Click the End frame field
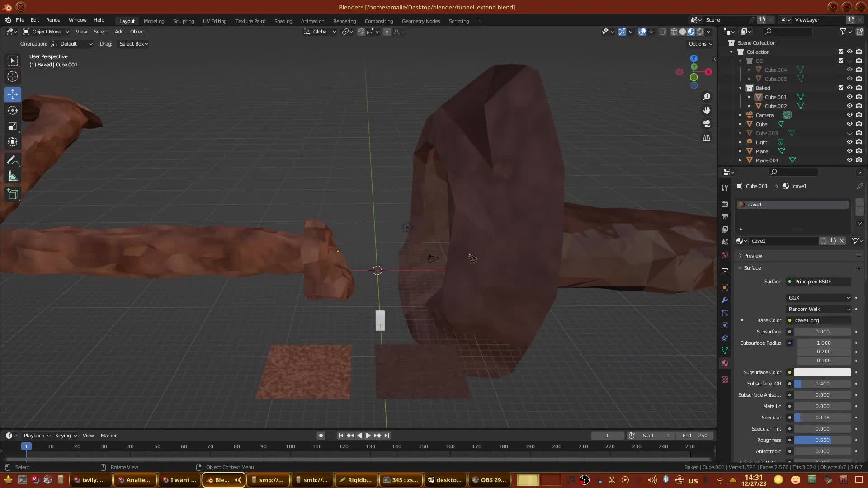Image resolution: width=868 pixels, height=488 pixels. (695, 436)
